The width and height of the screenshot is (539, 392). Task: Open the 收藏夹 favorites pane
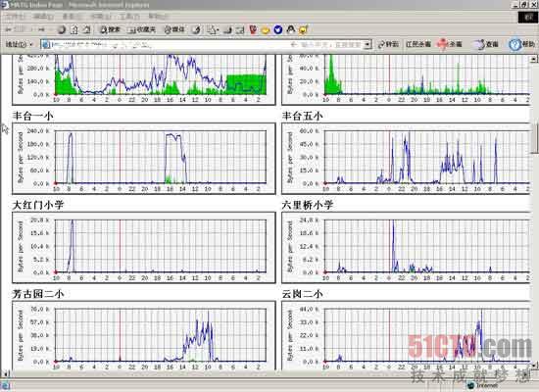(142, 30)
